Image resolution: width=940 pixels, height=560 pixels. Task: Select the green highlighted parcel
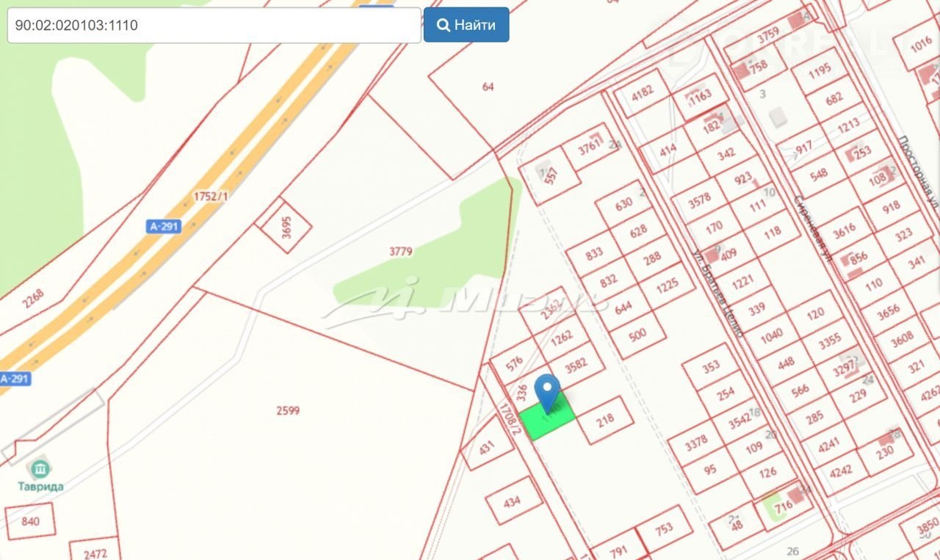548,416
